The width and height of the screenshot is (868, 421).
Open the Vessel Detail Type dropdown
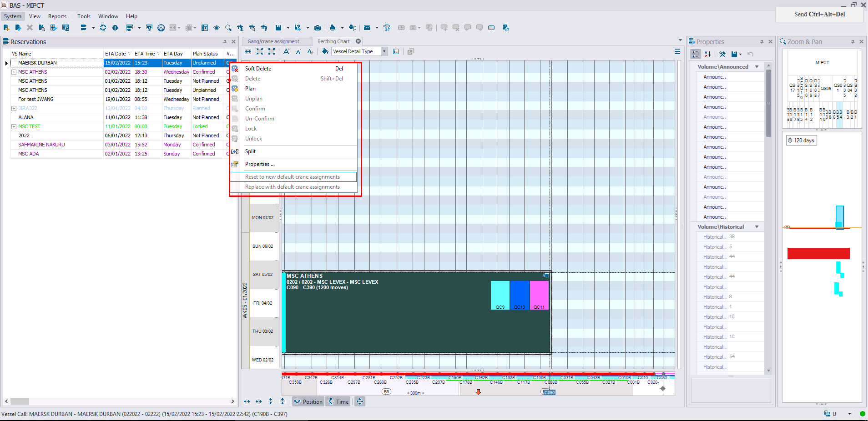tap(359, 51)
